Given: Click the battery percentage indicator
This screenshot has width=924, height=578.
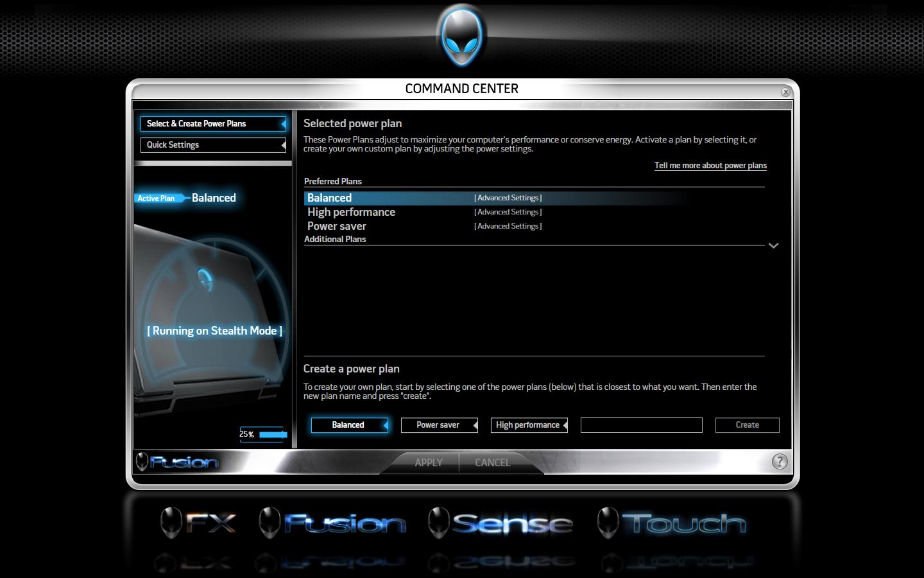Looking at the screenshot, I should tap(263, 434).
